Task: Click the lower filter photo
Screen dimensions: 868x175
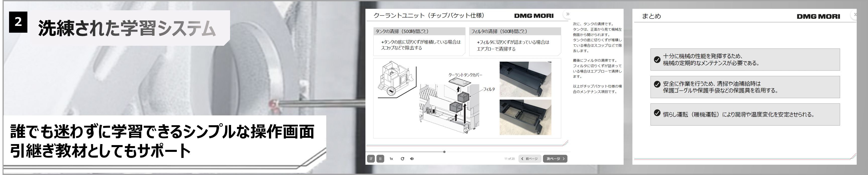Action: pos(525,117)
